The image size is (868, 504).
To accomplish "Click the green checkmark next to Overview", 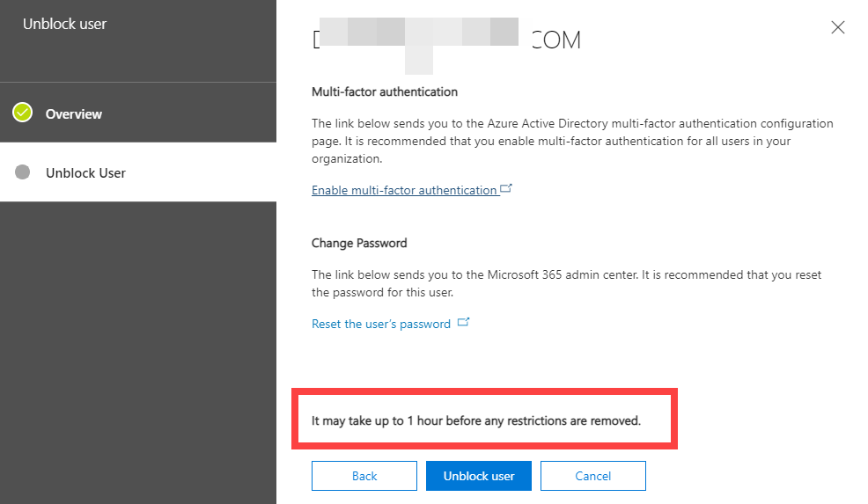I will [x=23, y=113].
